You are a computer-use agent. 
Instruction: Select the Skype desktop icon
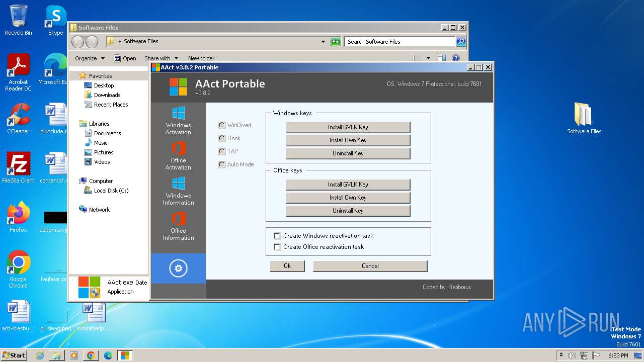[55, 20]
